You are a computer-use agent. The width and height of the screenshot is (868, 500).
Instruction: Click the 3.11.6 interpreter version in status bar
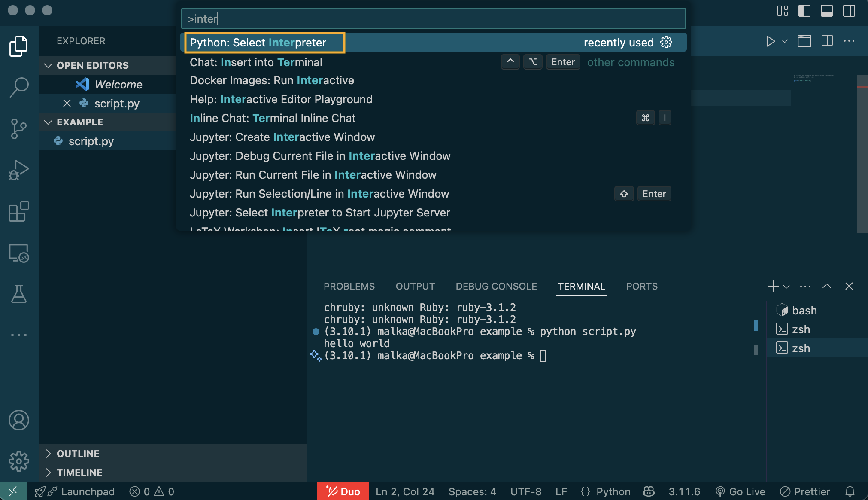(x=684, y=491)
